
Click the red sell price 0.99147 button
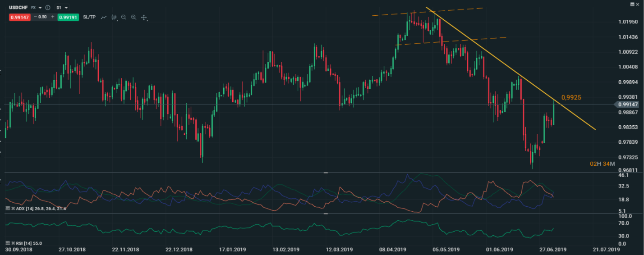20,17
